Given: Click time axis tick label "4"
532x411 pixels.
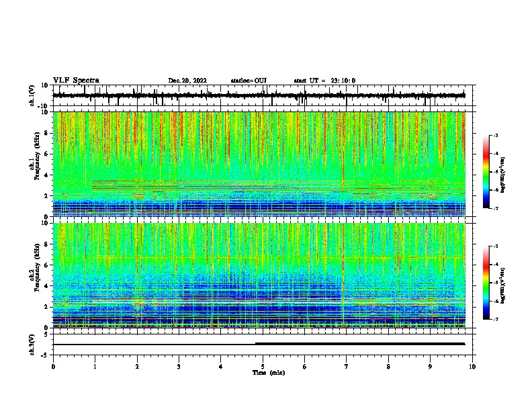Looking at the screenshot, I should coord(221,367).
